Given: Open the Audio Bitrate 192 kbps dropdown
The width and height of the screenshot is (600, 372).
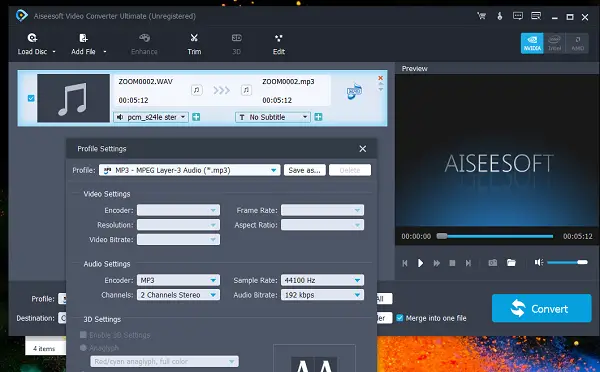Looking at the screenshot, I should click(x=322, y=295).
